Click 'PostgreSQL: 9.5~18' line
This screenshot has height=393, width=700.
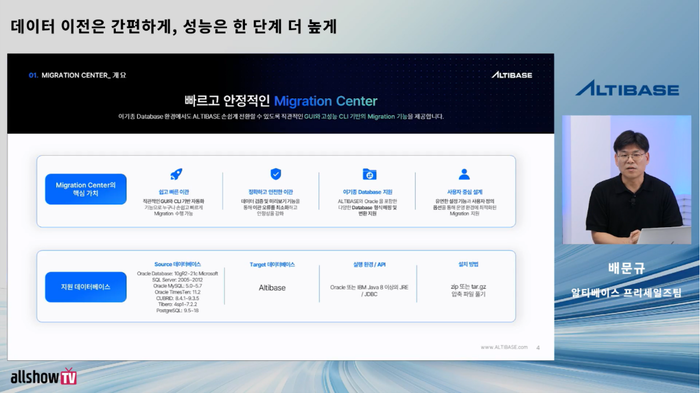177,310
